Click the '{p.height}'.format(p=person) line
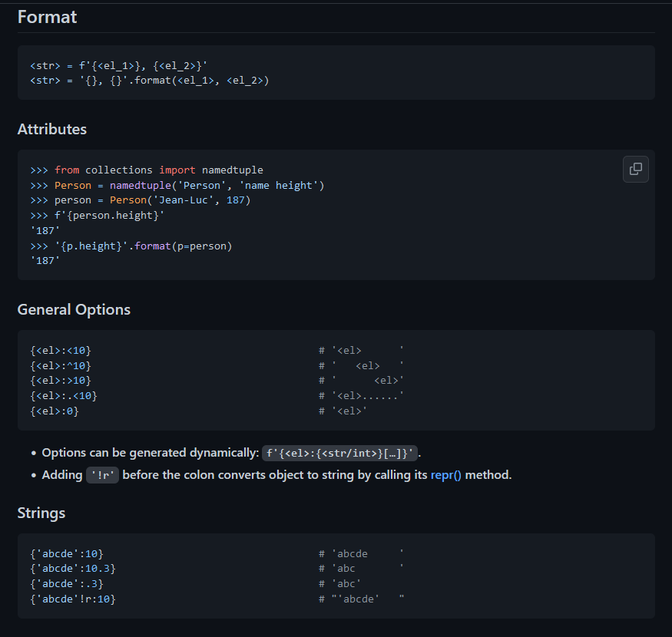672x637 pixels. click(131, 246)
